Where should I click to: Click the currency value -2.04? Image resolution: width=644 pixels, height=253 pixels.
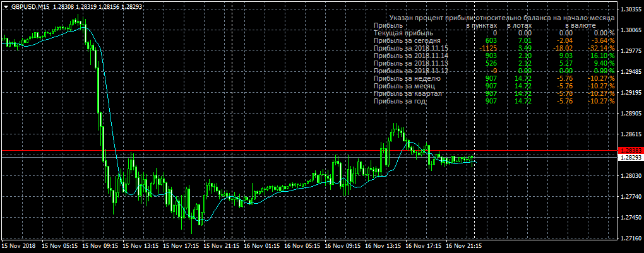pyautogui.click(x=564, y=40)
